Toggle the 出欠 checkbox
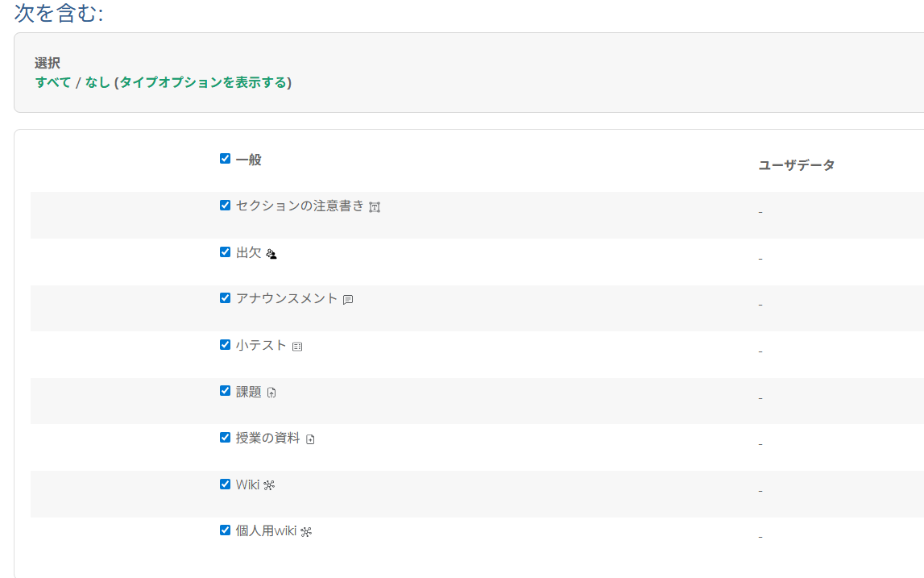This screenshot has width=924, height=578. [226, 252]
